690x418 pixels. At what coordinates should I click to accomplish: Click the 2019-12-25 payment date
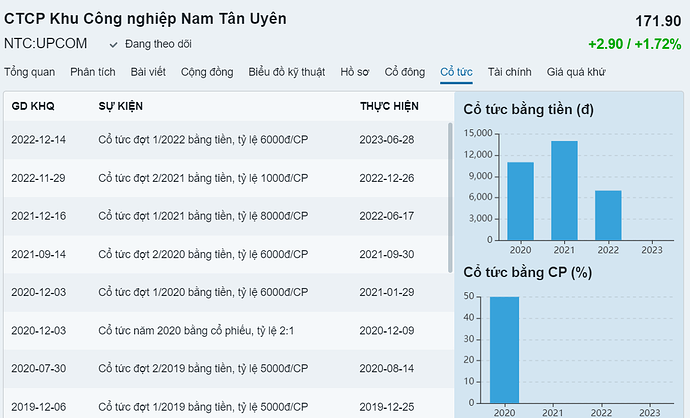[x=387, y=407]
